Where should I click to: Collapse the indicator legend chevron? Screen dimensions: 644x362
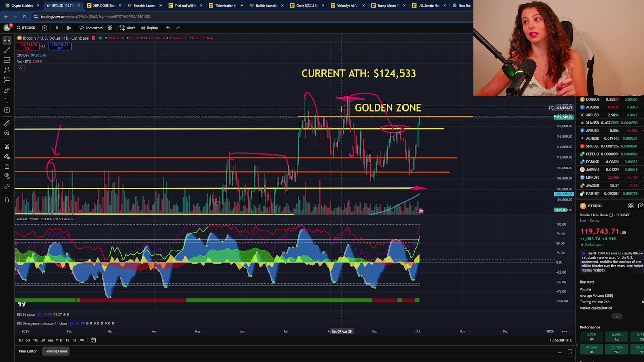tap(20, 68)
